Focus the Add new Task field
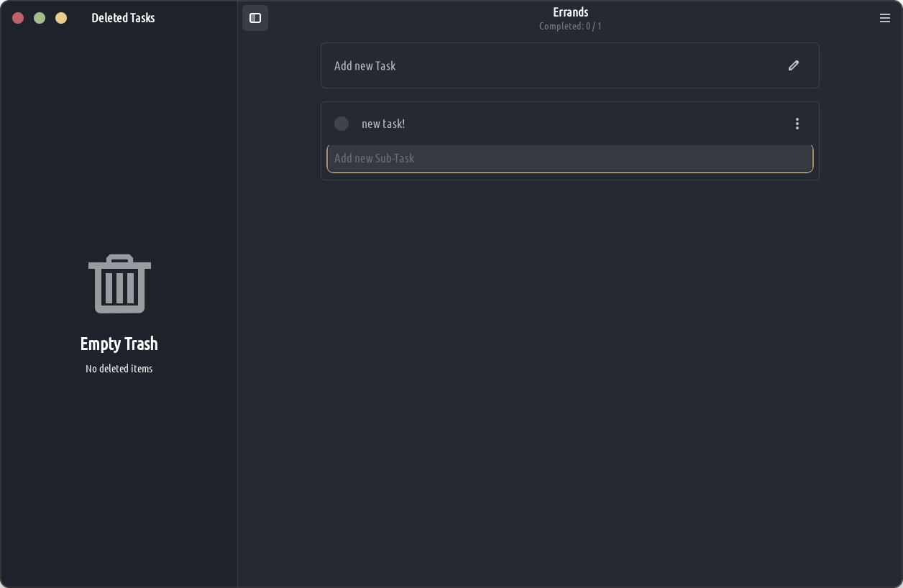This screenshot has width=903, height=588. point(546,65)
